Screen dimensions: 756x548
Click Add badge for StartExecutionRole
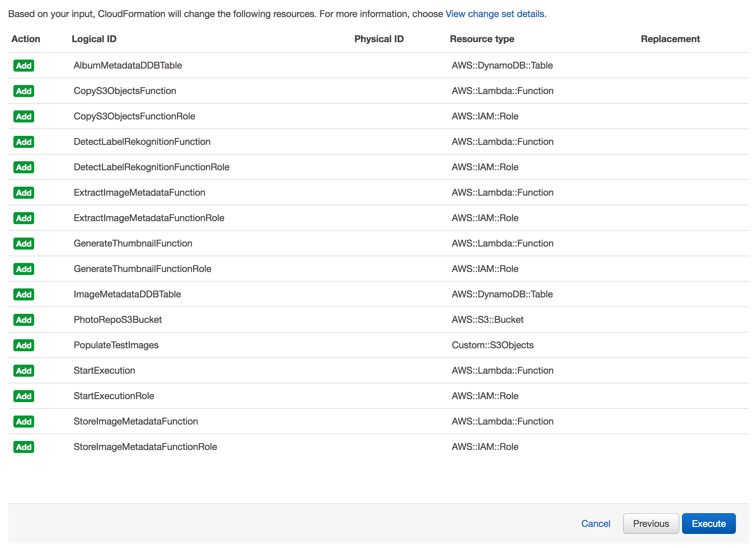coord(24,396)
